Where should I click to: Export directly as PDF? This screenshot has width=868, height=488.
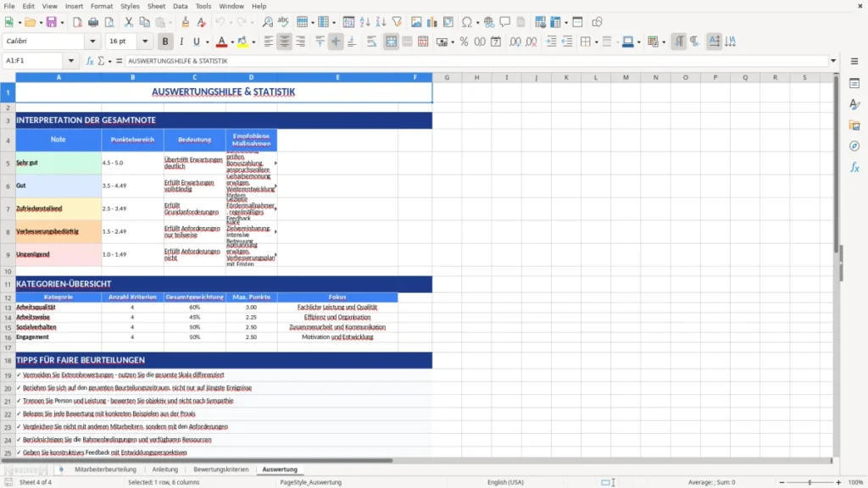pyautogui.click(x=77, y=22)
